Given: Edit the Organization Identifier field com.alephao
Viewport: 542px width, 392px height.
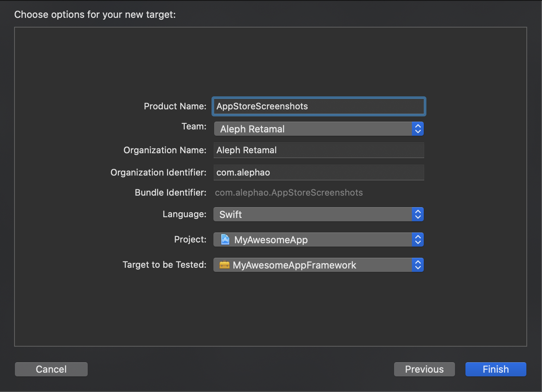Looking at the screenshot, I should coord(319,173).
